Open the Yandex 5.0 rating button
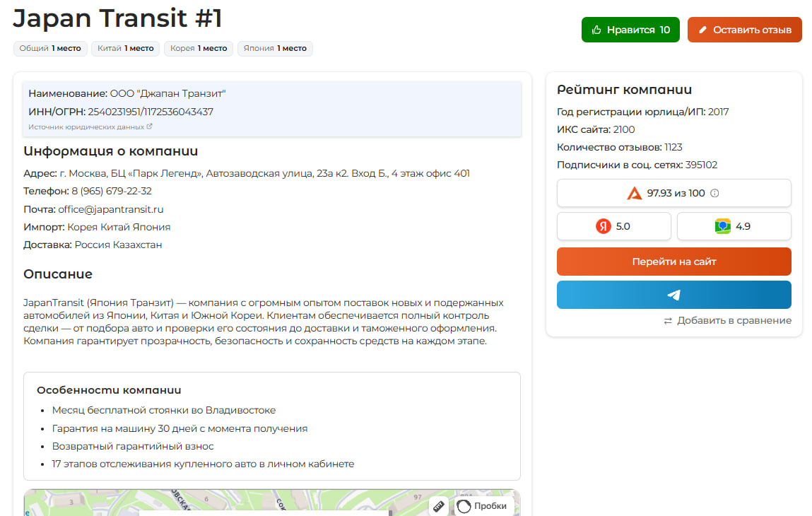812x516 pixels. tap(613, 226)
